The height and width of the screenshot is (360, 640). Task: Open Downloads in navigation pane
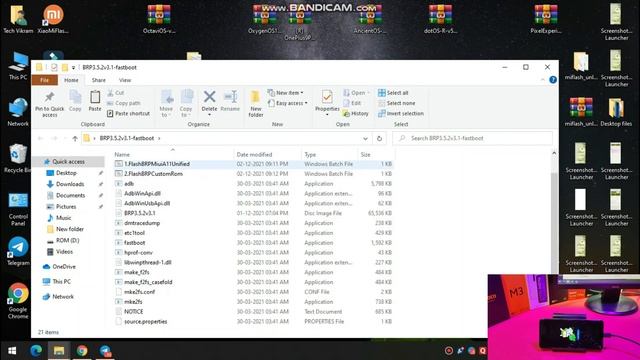click(x=70, y=184)
